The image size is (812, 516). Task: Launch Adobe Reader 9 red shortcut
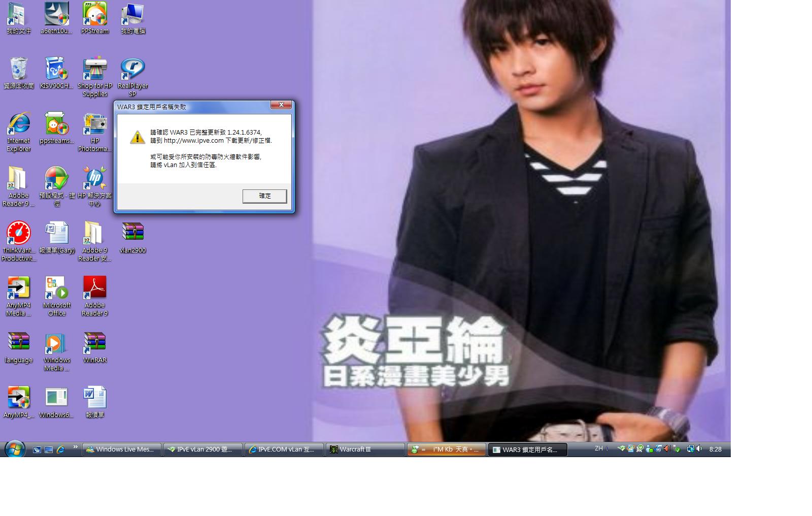coord(95,297)
